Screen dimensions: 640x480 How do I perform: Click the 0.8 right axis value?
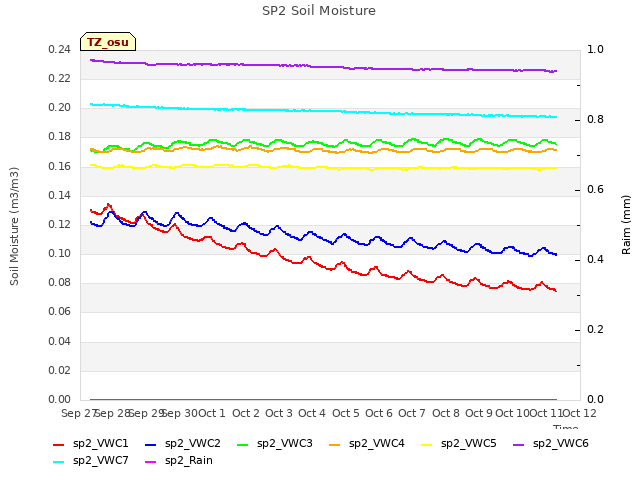(595, 120)
